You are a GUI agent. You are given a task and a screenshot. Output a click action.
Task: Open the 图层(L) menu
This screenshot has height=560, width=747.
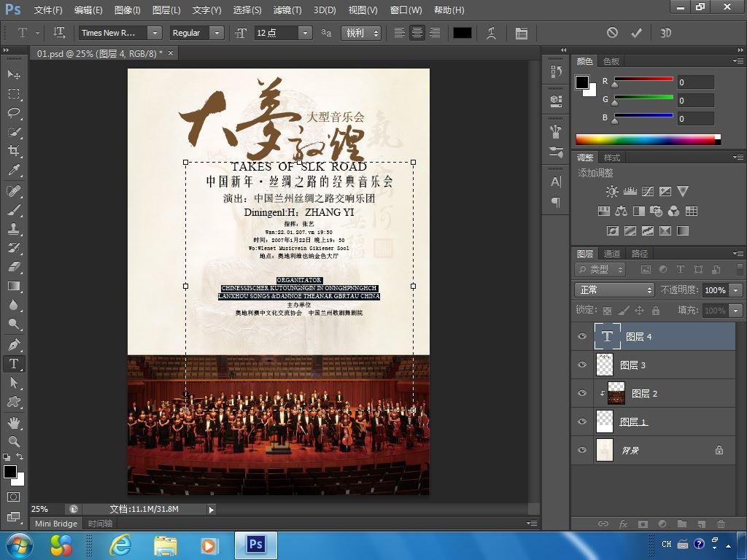point(166,9)
